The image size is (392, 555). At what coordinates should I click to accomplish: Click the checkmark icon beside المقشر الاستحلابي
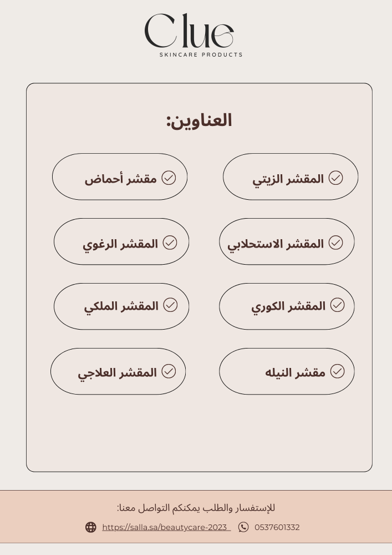(335, 243)
